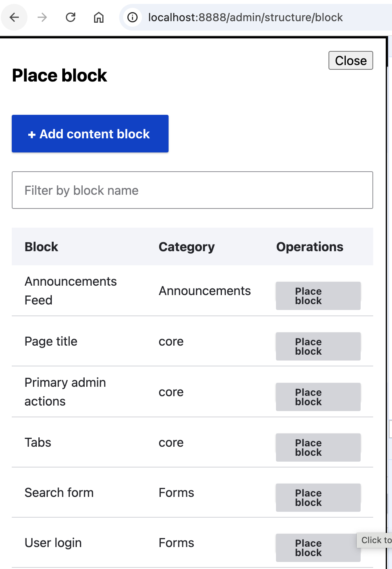Click the localhost URL in address bar

[245, 17]
